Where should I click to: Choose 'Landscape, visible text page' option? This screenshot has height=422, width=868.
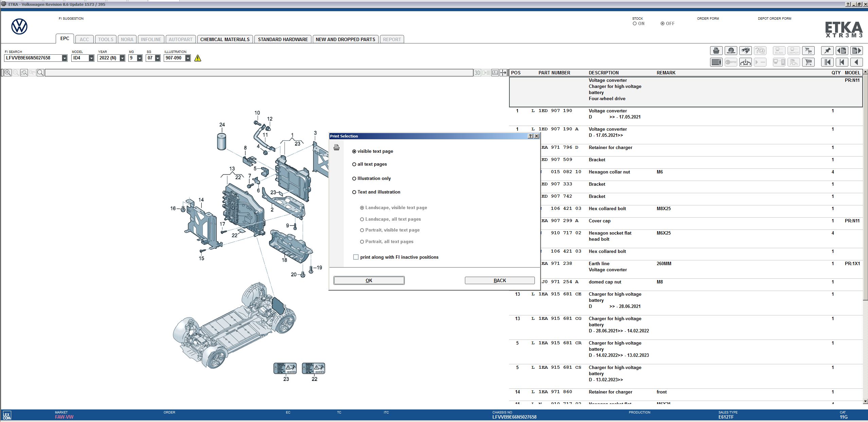[x=394, y=208]
